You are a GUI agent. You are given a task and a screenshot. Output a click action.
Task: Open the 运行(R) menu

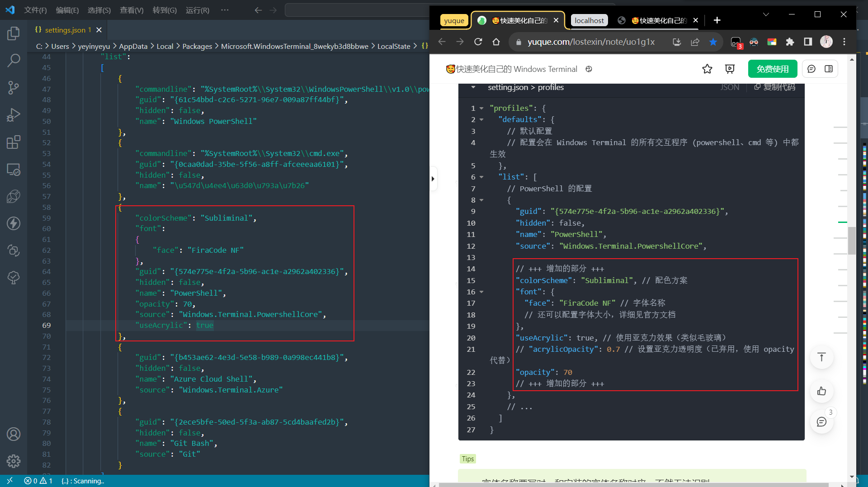(198, 10)
